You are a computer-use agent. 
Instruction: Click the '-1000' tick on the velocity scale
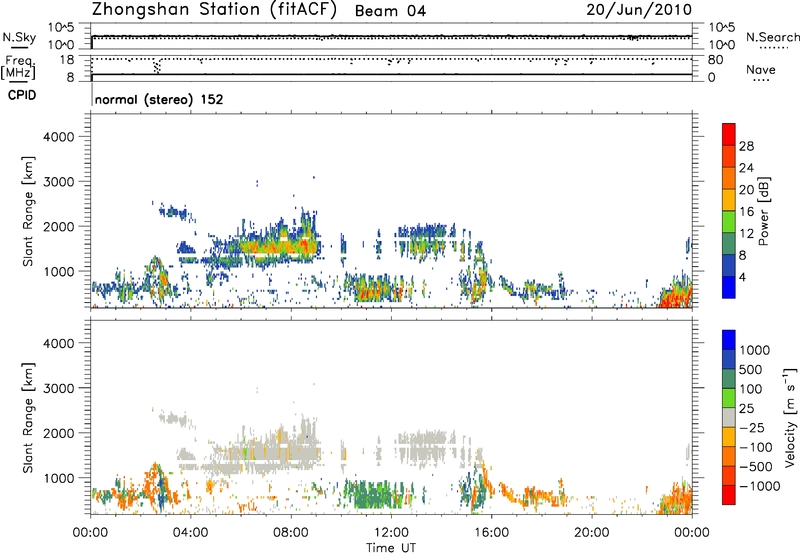click(759, 486)
